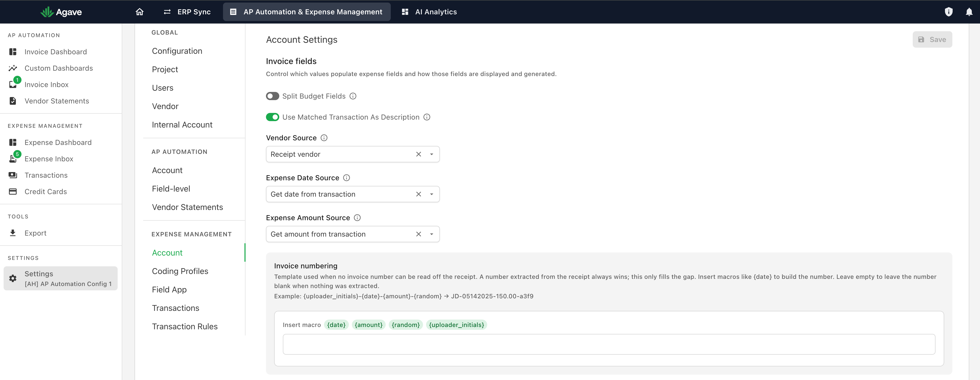
Task: Show info for Expense Amount Source
Action: (357, 218)
